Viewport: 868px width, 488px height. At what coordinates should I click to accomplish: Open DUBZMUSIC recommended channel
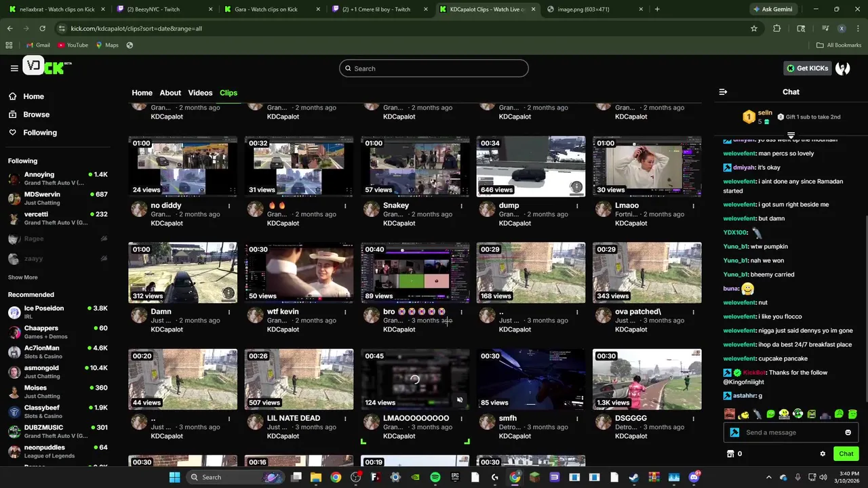pos(58,432)
